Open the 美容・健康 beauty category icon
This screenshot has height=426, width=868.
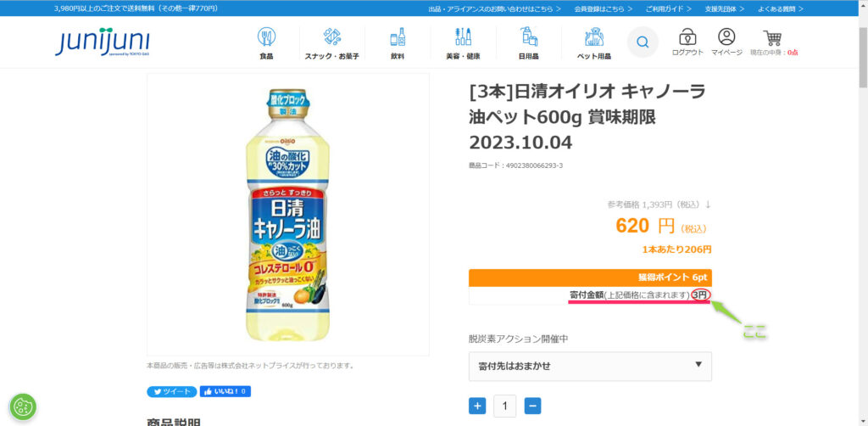click(x=463, y=37)
